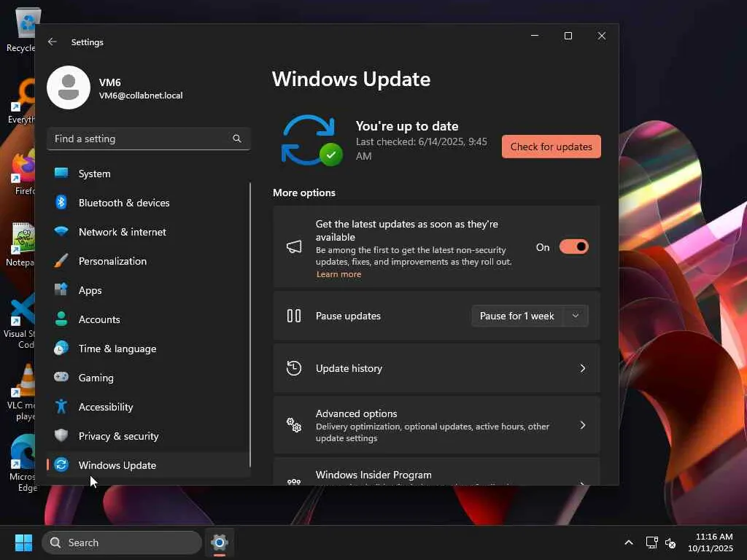This screenshot has height=560, width=747.
Task: Select the Gaming category label
Action: [96, 378]
